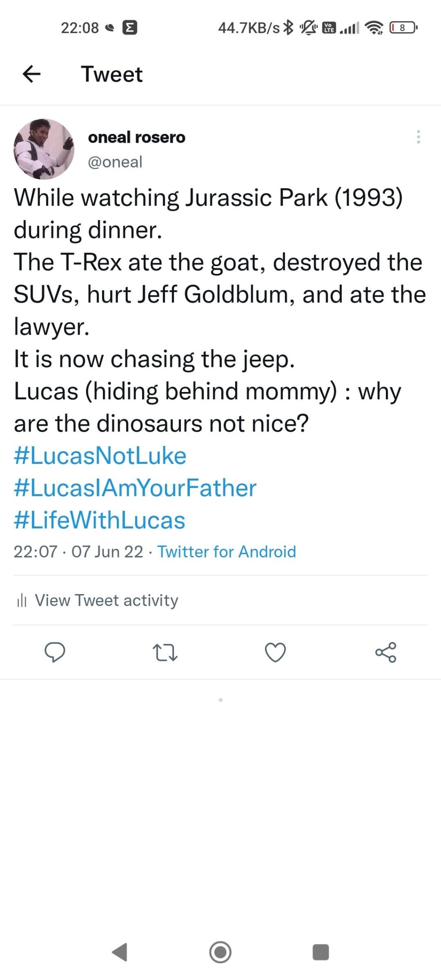Tap the Twitter for Android source link
This screenshot has height=980, width=441.
(x=227, y=552)
